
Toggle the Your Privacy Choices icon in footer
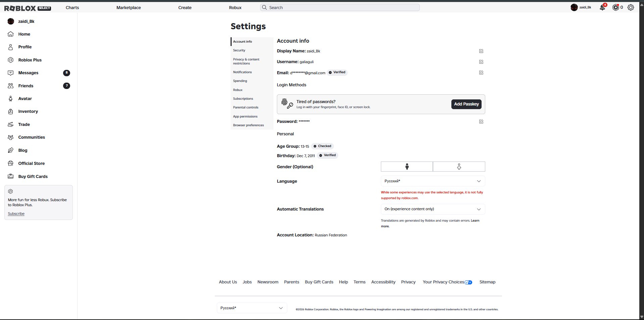[468, 282]
